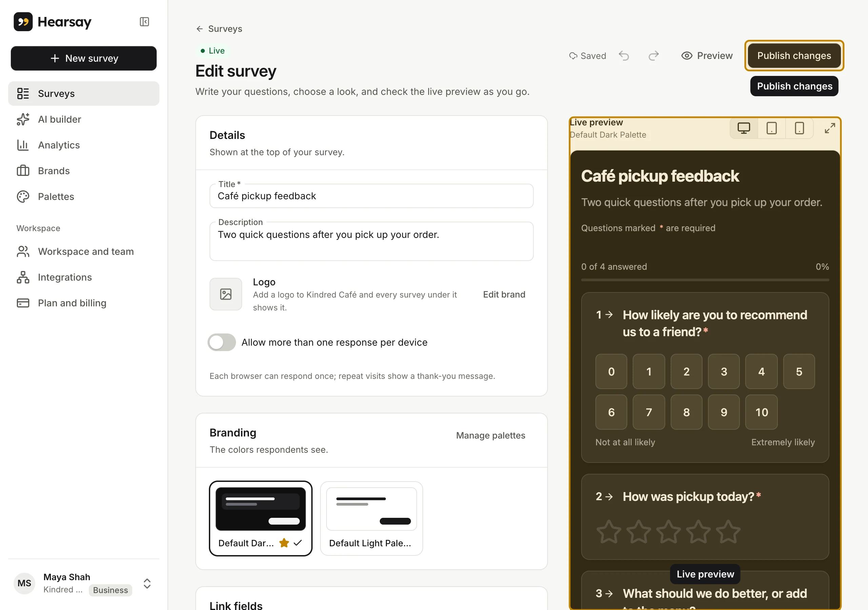This screenshot has width=868, height=610.
Task: Select score 0 in the preview
Action: coord(611,371)
